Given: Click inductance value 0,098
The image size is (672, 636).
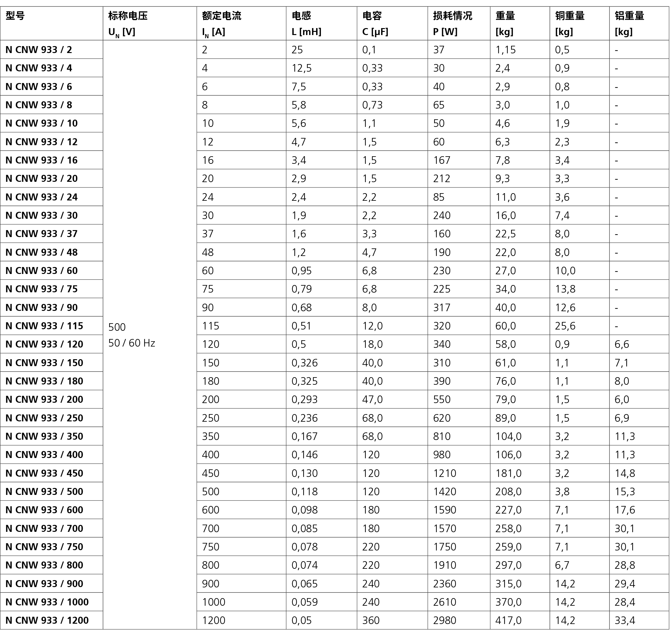Looking at the screenshot, I should [x=304, y=510].
